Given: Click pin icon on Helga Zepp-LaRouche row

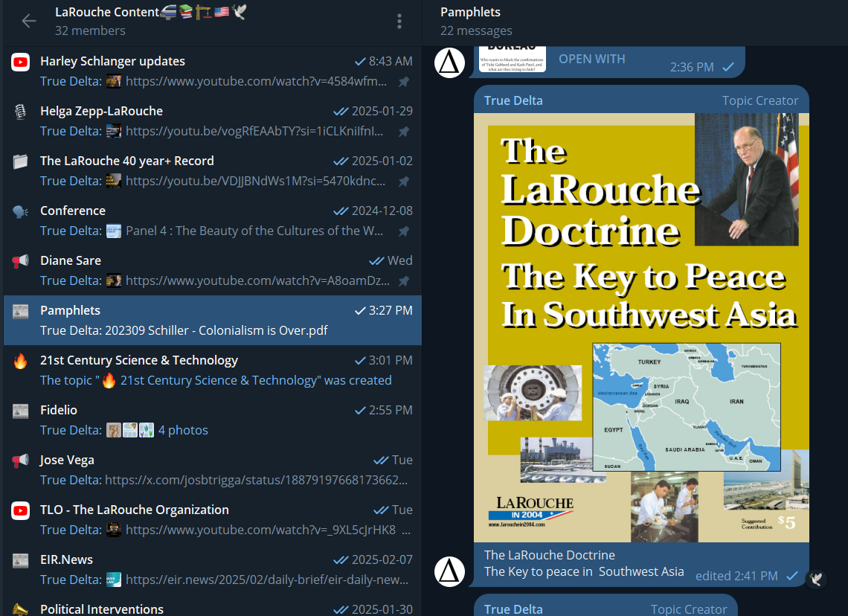Looking at the screenshot, I should (403, 132).
